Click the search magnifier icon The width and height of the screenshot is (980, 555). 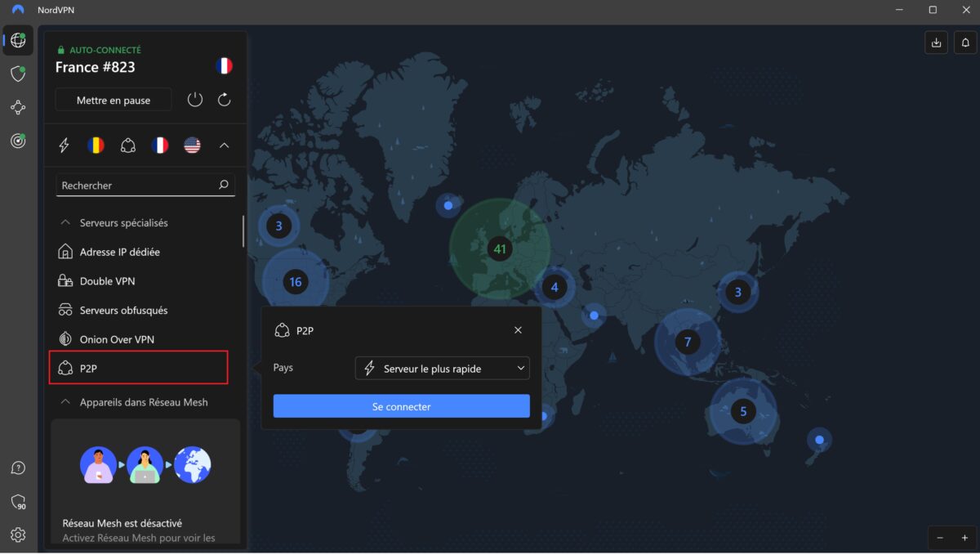coord(224,185)
